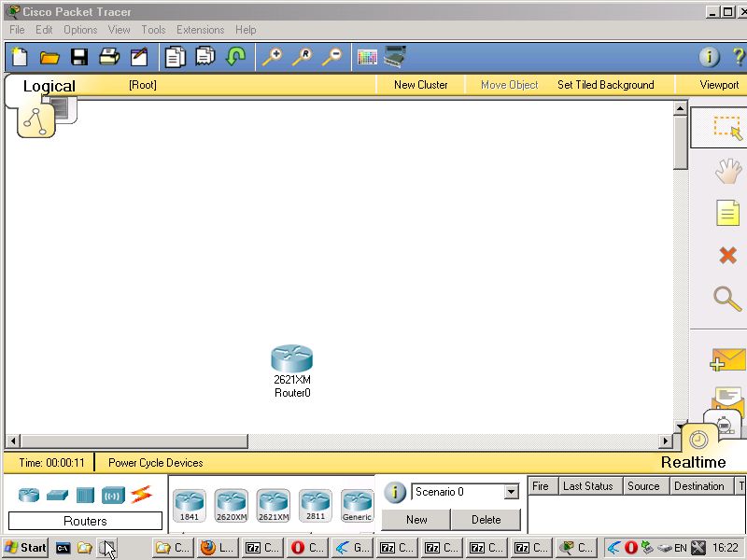Screen dimensions: 747x560
Task: Click the green Undo arrow icon
Action: point(236,57)
